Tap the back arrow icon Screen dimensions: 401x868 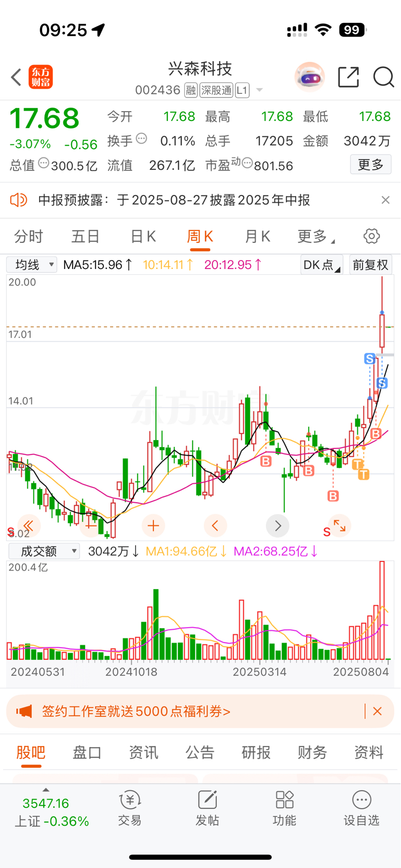[16, 77]
